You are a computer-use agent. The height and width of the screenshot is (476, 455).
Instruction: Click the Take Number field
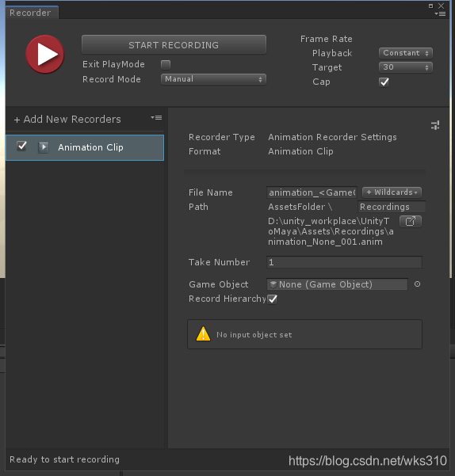tap(344, 262)
